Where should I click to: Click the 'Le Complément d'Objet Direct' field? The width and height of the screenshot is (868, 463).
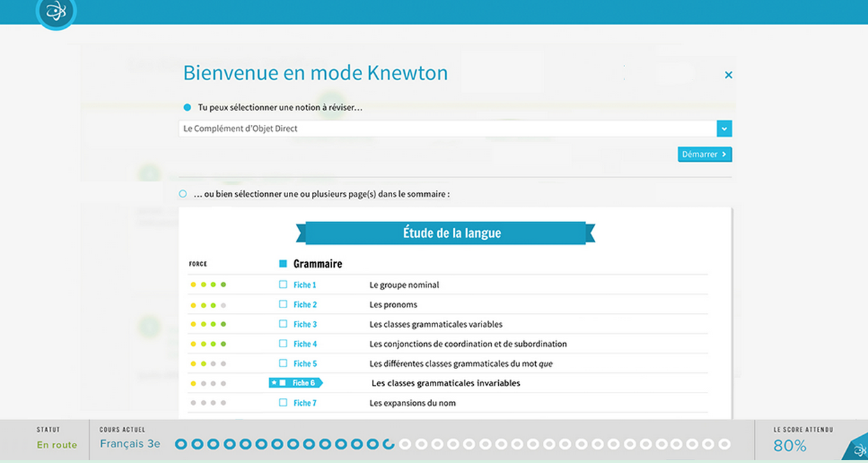[447, 128]
